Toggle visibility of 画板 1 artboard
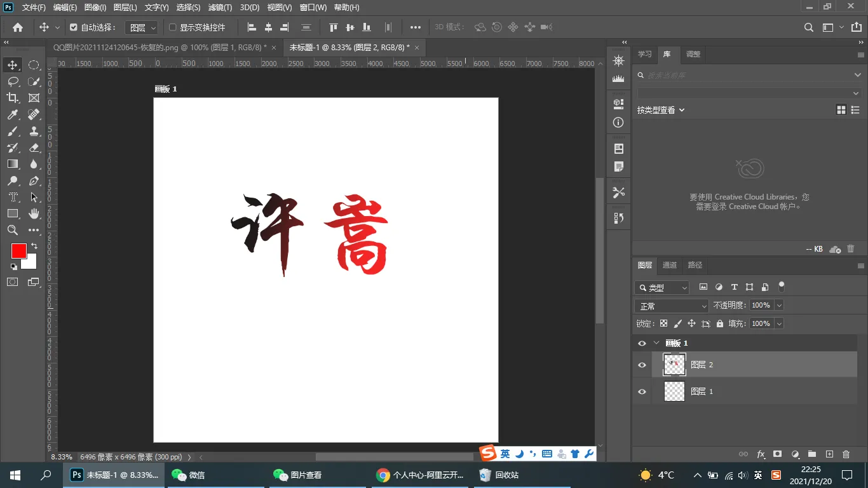The width and height of the screenshot is (868, 488). (642, 343)
